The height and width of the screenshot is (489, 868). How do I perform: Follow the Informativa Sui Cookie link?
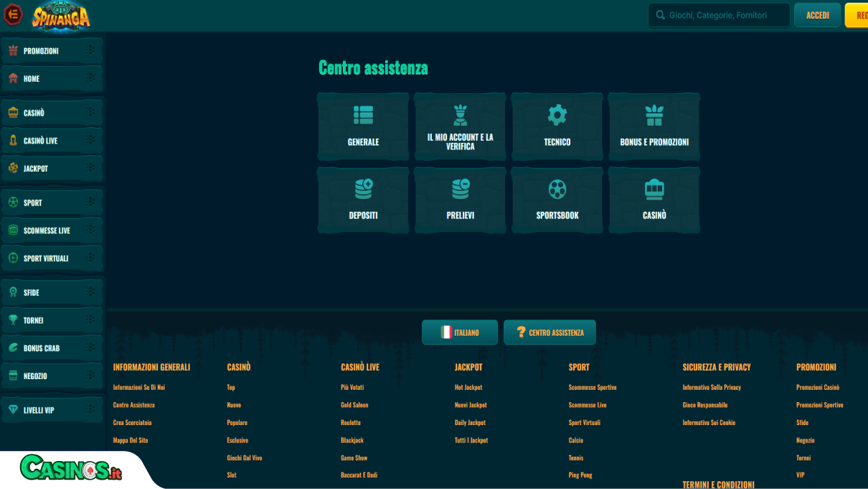point(709,422)
